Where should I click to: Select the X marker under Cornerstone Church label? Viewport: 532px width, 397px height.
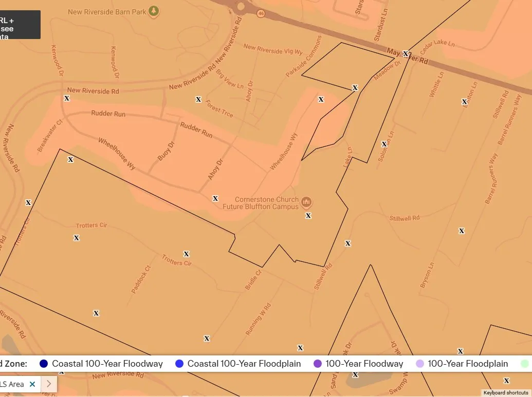308,216
